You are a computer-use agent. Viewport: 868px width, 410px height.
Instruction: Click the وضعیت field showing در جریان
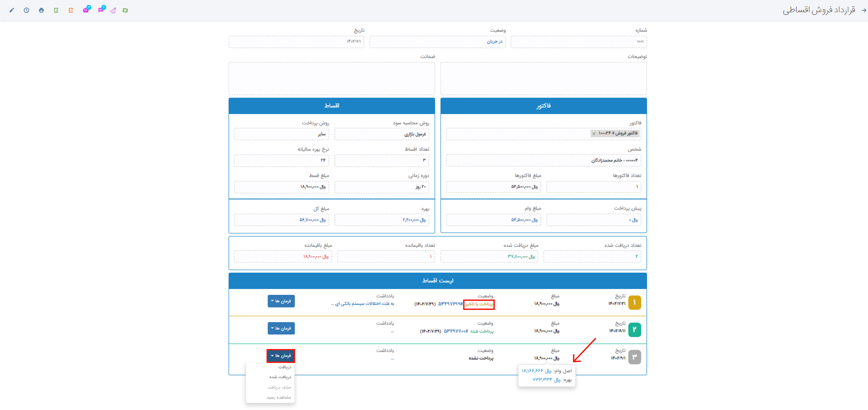coord(437,42)
